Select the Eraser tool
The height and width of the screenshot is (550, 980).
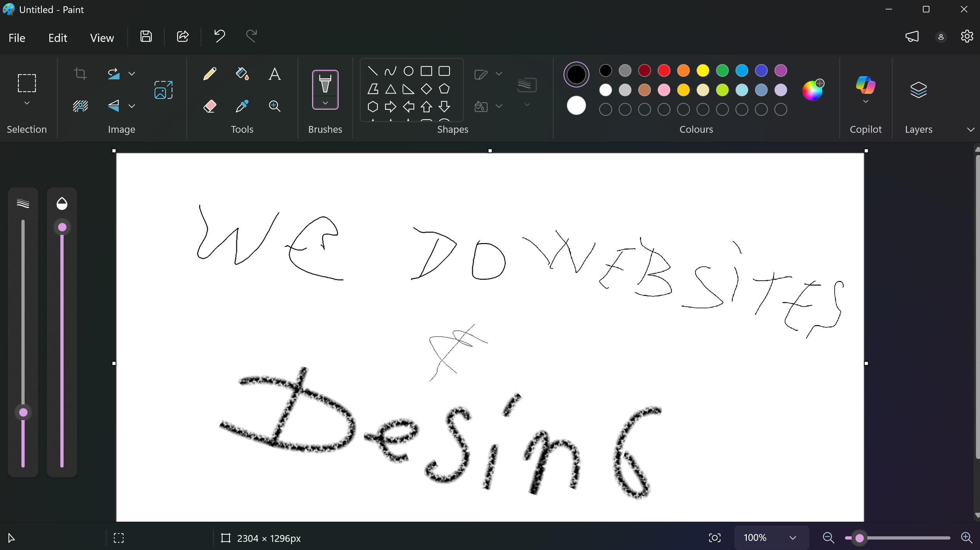210,106
